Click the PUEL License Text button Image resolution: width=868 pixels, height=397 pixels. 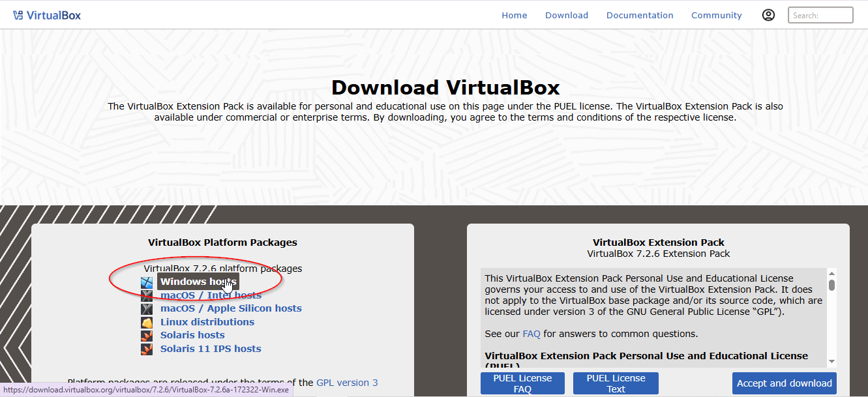[616, 383]
